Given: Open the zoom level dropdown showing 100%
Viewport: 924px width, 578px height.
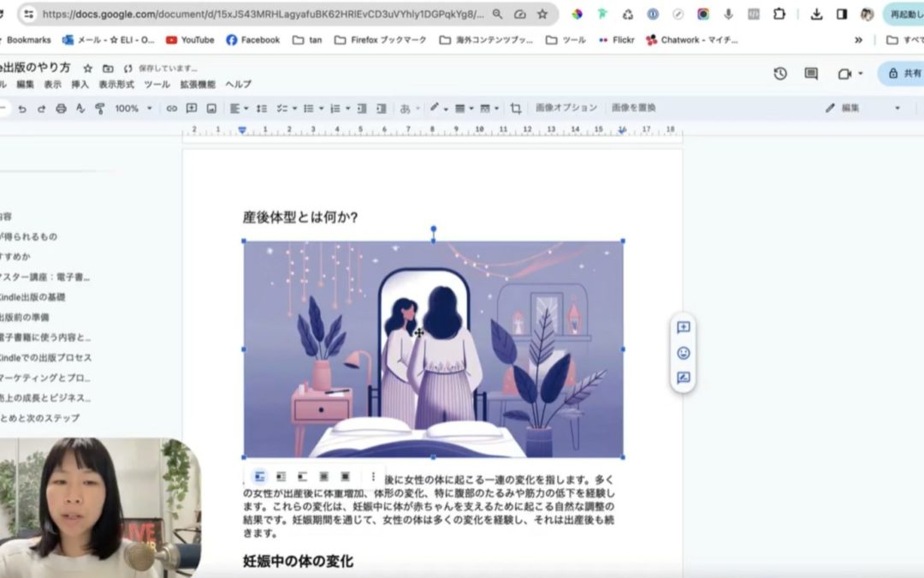Looking at the screenshot, I should (130, 108).
